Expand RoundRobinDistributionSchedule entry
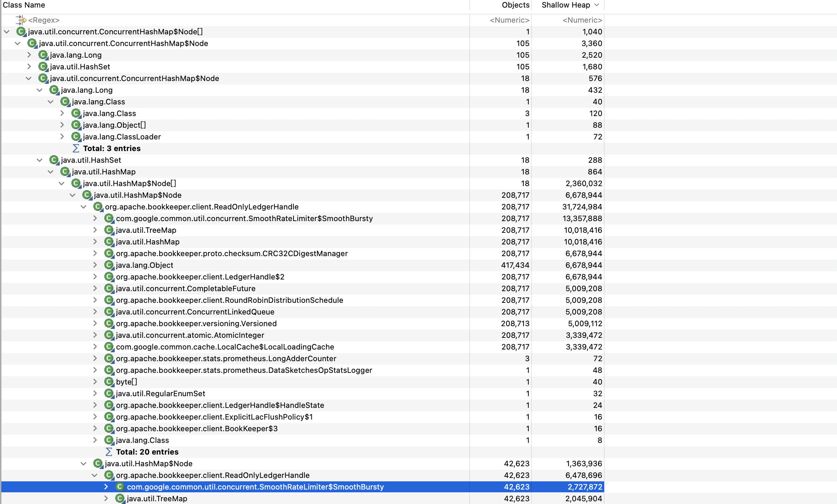 [95, 300]
